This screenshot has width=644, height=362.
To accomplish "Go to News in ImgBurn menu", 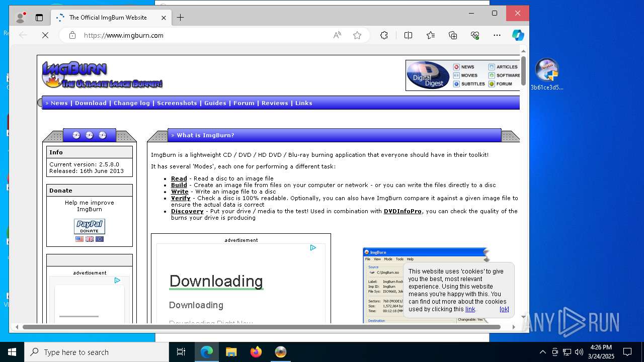I will click(59, 103).
